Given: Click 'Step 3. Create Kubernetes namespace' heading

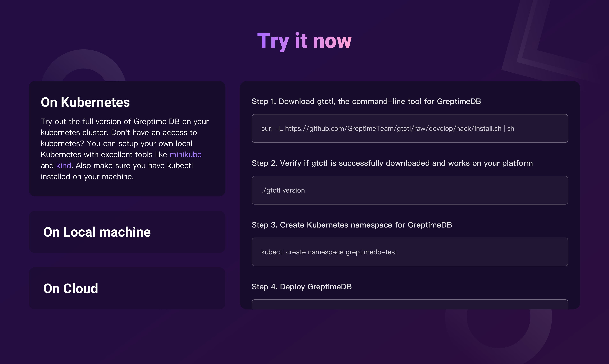Looking at the screenshot, I should 352,225.
